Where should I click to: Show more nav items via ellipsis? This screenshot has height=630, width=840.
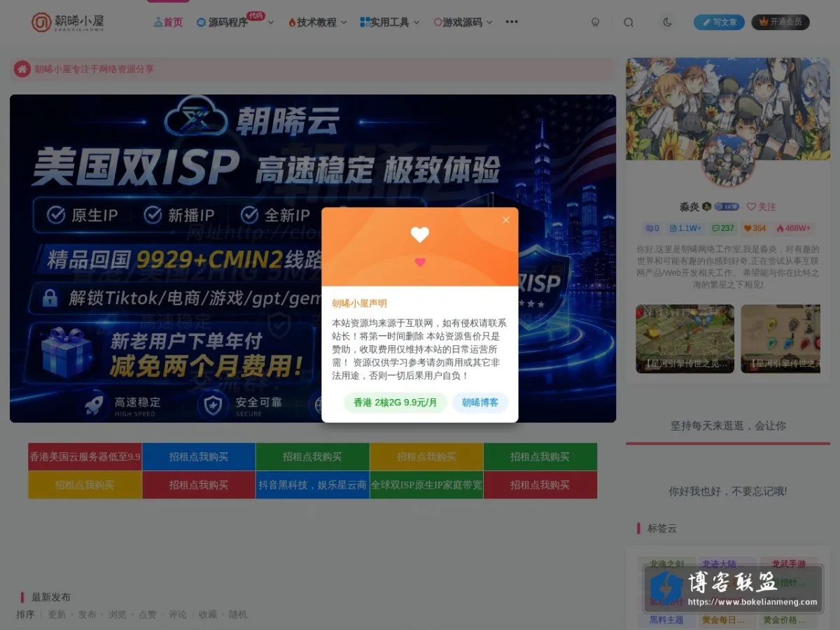point(512,22)
